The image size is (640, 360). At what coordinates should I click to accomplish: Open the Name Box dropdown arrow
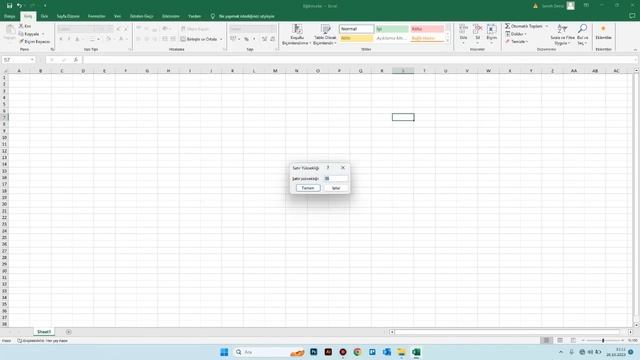point(32,60)
